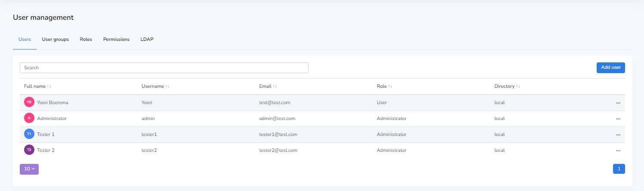
Task: Expand the rows-per-page dropdown showing 10
Action: pos(29,169)
